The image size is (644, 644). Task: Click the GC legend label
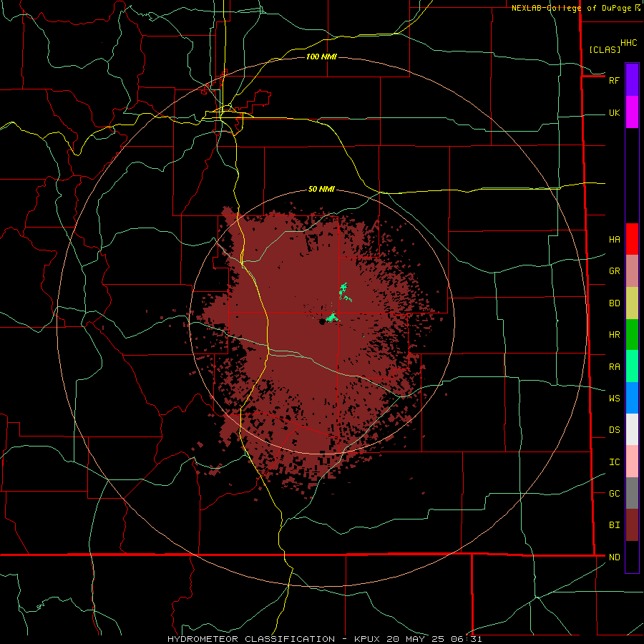pyautogui.click(x=614, y=493)
